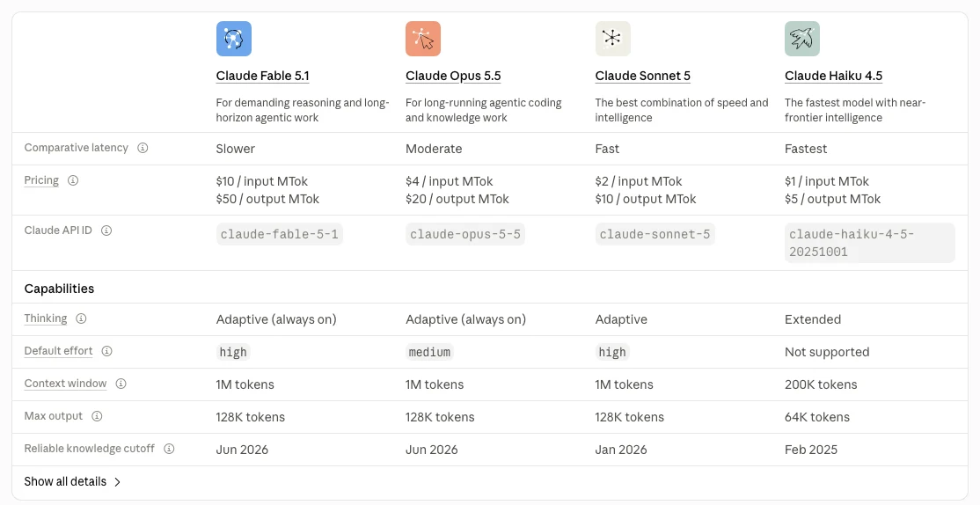Click the claude-sonnet-5 API ID code
980x505 pixels.
pyautogui.click(x=655, y=234)
